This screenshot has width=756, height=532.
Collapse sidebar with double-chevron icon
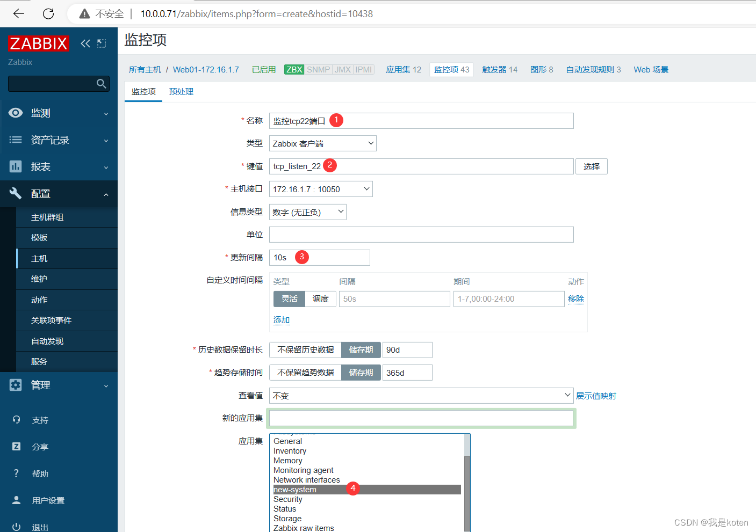pyautogui.click(x=85, y=43)
